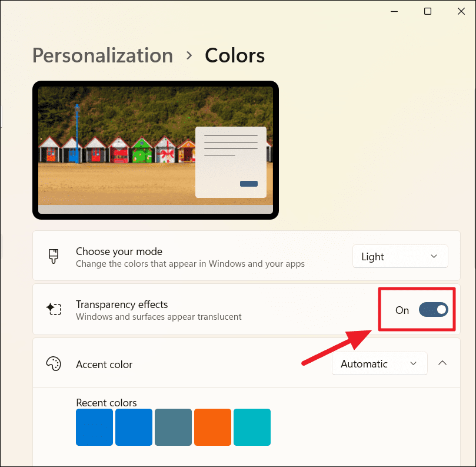Click the sparkle Transparency effects icon
The width and height of the screenshot is (476, 467).
point(54,309)
